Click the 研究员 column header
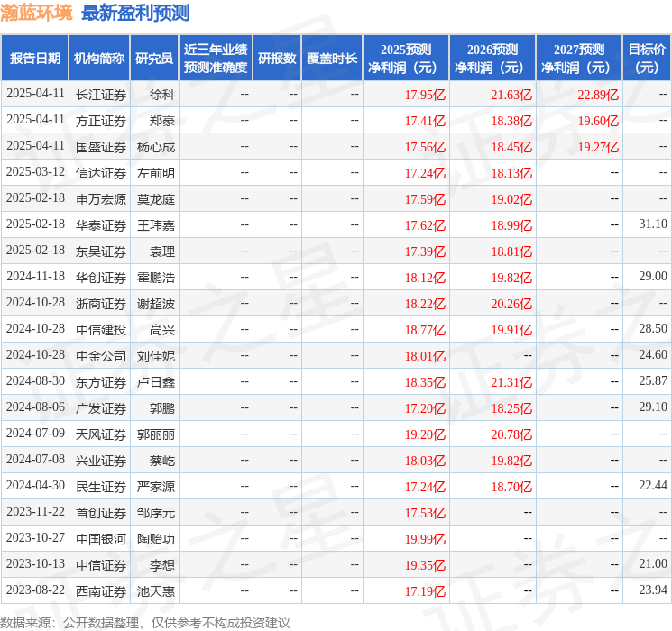The height and width of the screenshot is (631, 672). tap(154, 59)
